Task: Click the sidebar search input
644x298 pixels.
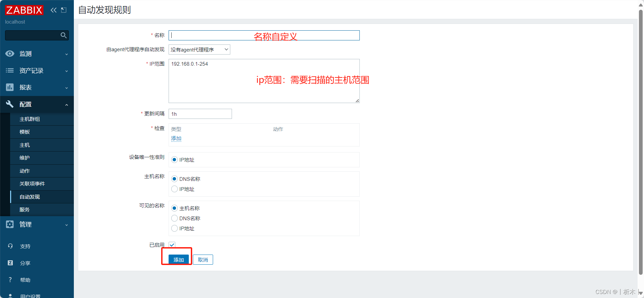Action: click(32, 35)
